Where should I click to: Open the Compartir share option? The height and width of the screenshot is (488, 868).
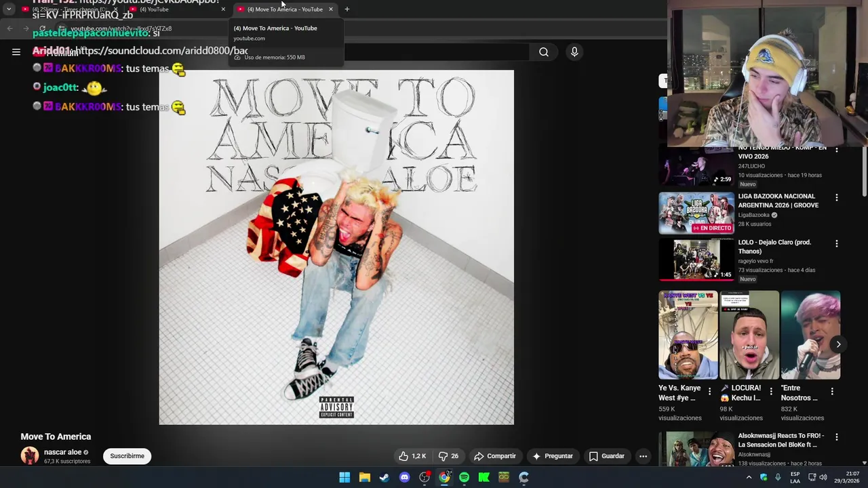point(495,456)
